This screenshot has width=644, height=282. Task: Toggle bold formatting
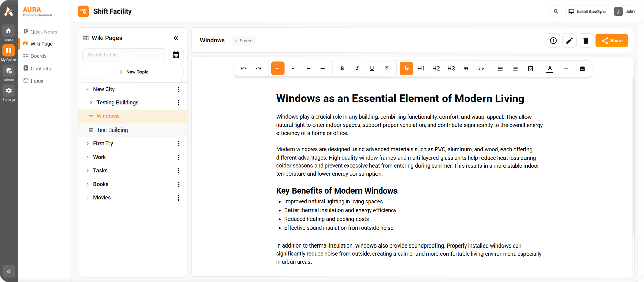tap(342, 69)
